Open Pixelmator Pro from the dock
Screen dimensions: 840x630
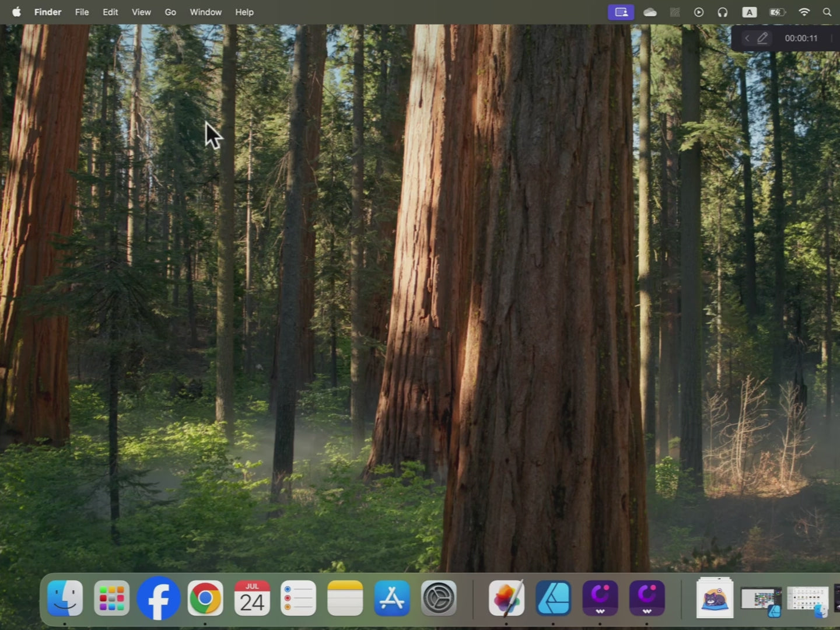pyautogui.click(x=506, y=598)
